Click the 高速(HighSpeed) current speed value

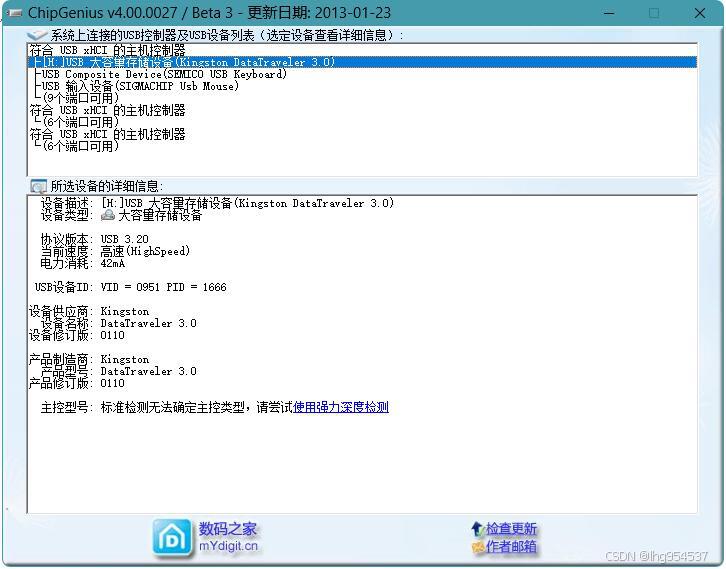pos(145,251)
